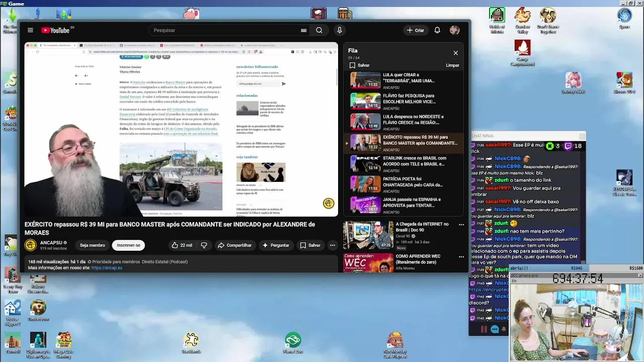Click the Seja membro button
The image size is (644, 362).
click(x=93, y=245)
